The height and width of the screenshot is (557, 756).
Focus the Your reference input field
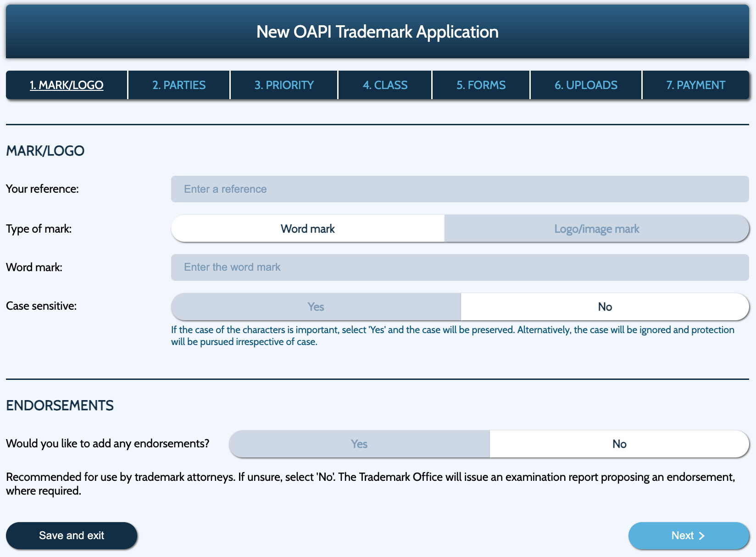[460, 189]
